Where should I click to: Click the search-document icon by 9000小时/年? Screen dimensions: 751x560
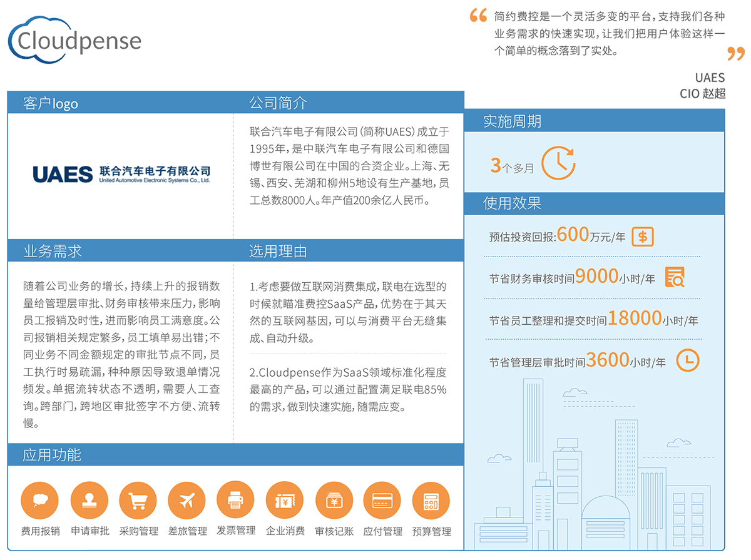(675, 277)
